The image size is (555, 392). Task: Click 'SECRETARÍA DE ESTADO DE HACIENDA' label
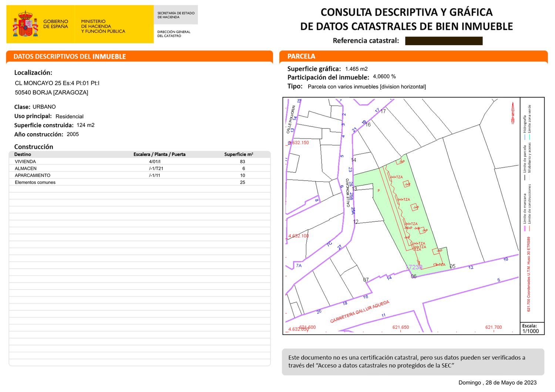click(x=176, y=15)
